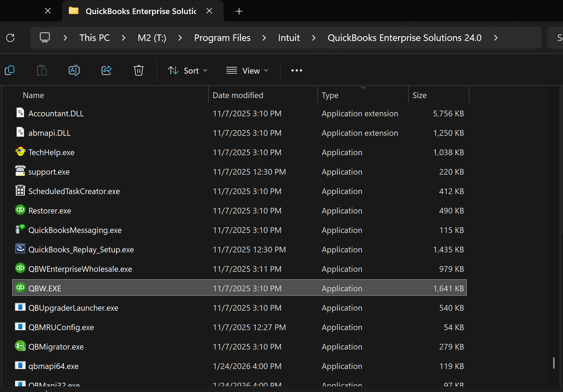Click the support.exe telephone icon
563x392 pixels.
[20, 171]
